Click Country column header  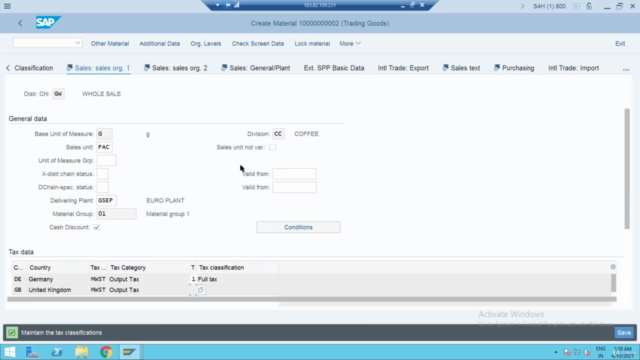[40, 268]
